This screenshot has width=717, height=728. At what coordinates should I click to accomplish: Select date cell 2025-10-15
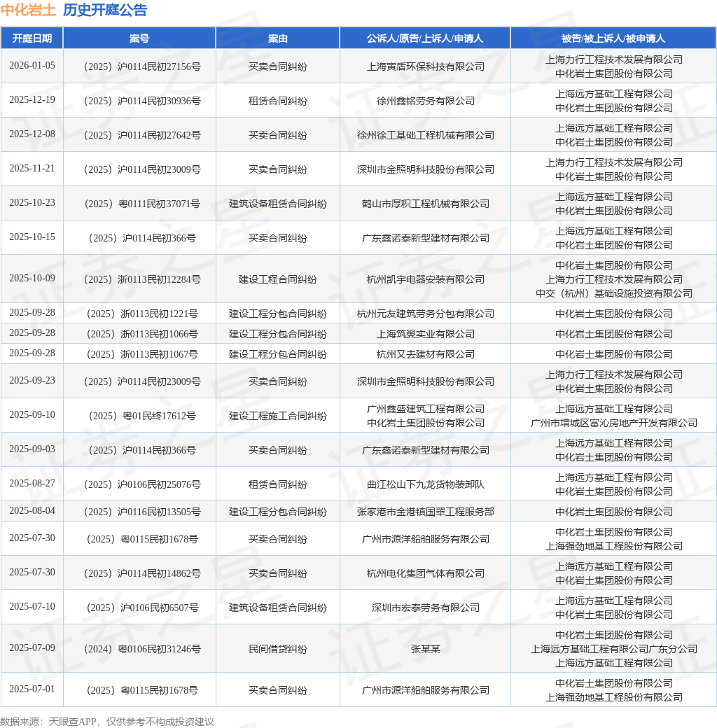(32, 237)
